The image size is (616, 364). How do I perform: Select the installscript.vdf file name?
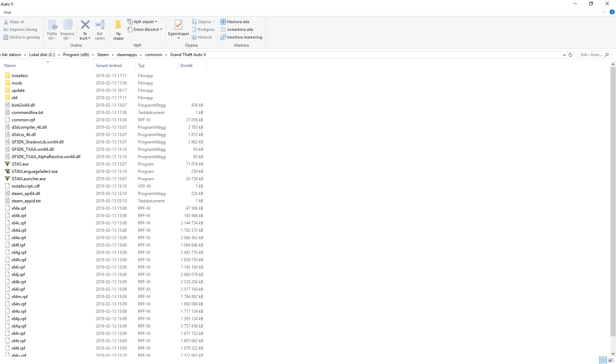pyautogui.click(x=26, y=186)
